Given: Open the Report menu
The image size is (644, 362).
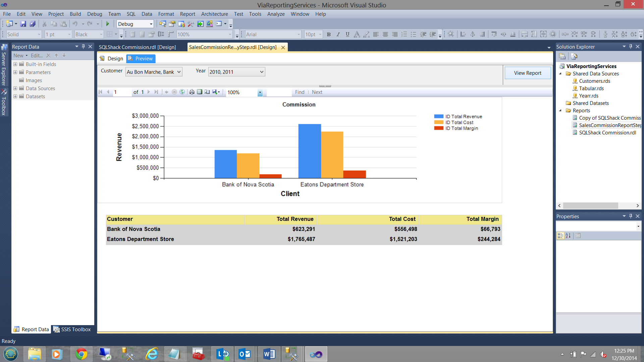Looking at the screenshot, I should coord(187,14).
